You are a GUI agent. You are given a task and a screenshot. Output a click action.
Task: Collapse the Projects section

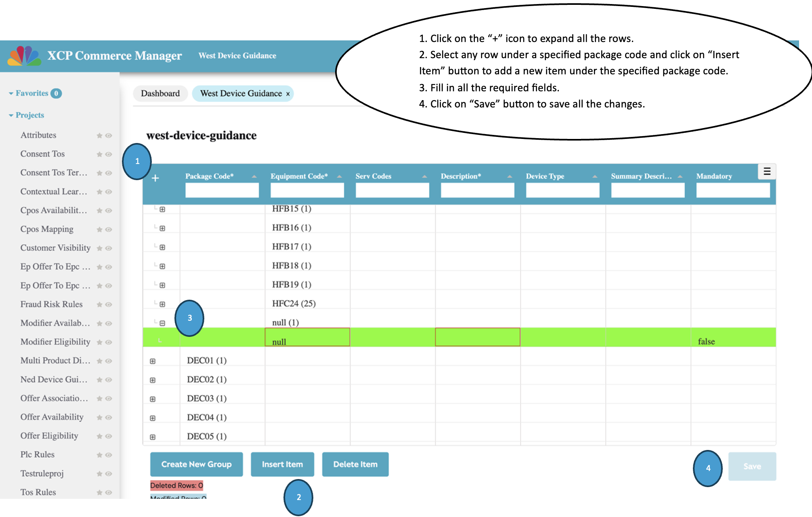click(x=11, y=116)
